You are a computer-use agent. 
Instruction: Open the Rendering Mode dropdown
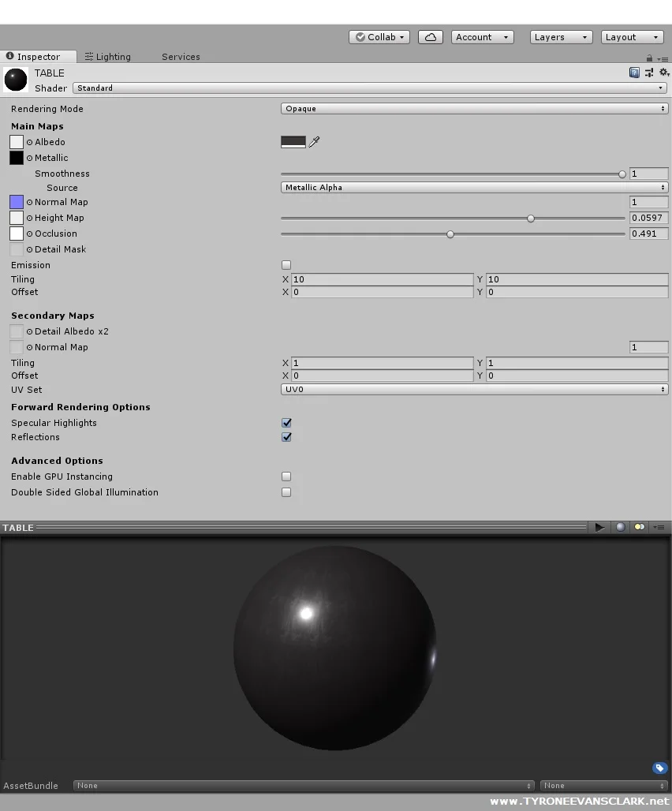pos(474,108)
